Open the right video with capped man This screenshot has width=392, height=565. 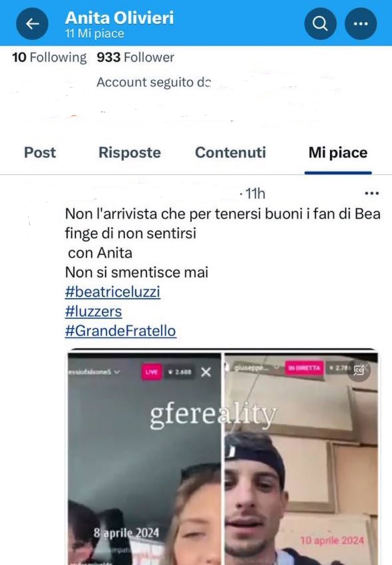coord(301,457)
